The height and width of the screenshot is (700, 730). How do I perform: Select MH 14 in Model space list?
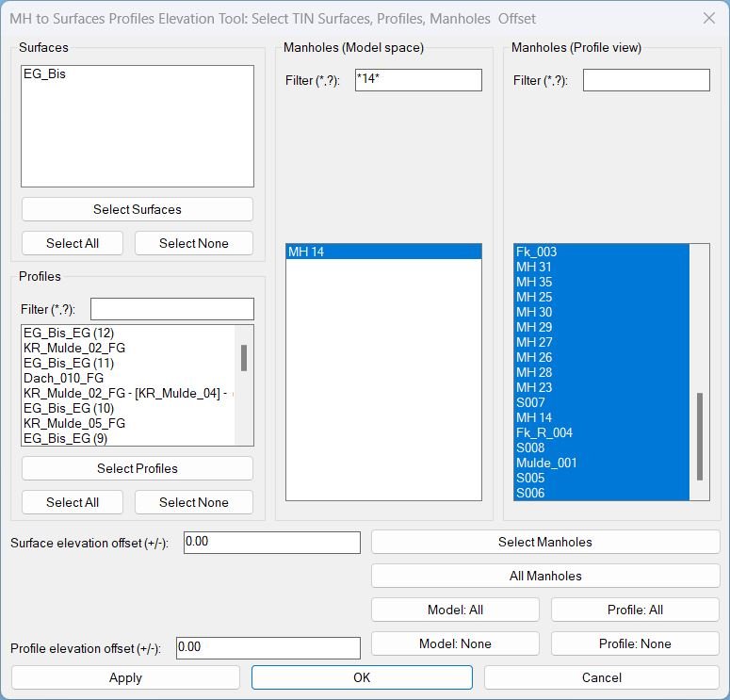[x=383, y=252]
